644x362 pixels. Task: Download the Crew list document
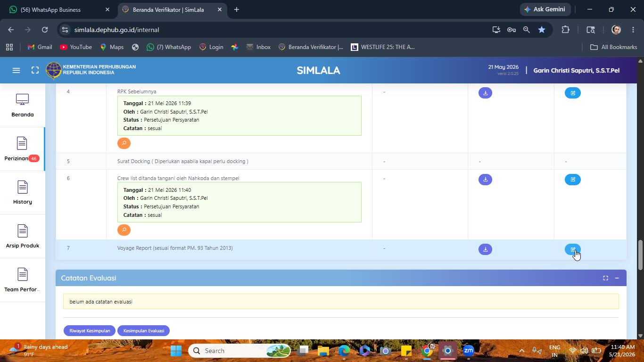click(485, 180)
